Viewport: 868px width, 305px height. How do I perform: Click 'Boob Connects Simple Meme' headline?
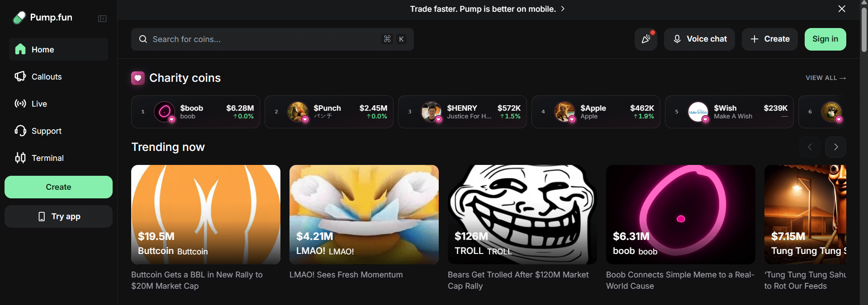[680, 280]
